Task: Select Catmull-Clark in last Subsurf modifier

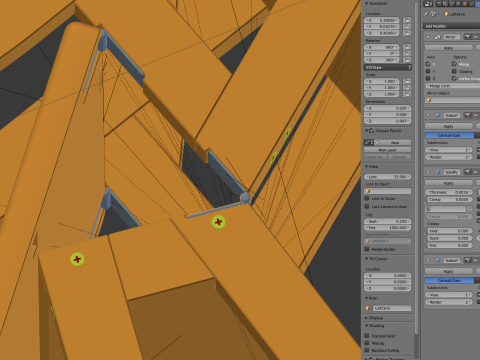Action: point(449,280)
